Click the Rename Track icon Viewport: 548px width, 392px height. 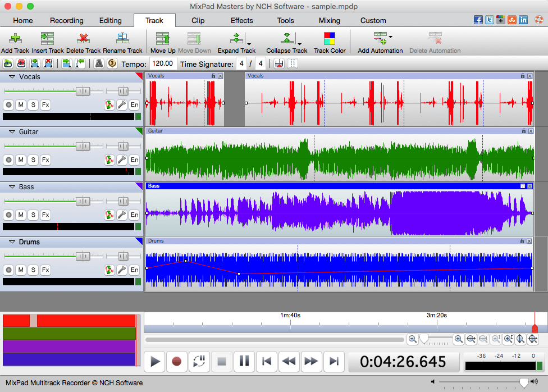pos(122,38)
